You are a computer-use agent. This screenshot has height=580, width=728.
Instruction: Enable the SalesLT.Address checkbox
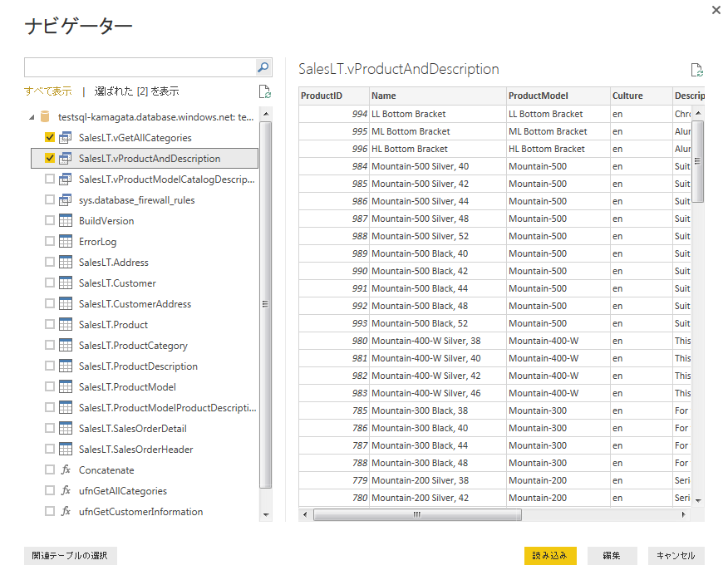(x=50, y=263)
